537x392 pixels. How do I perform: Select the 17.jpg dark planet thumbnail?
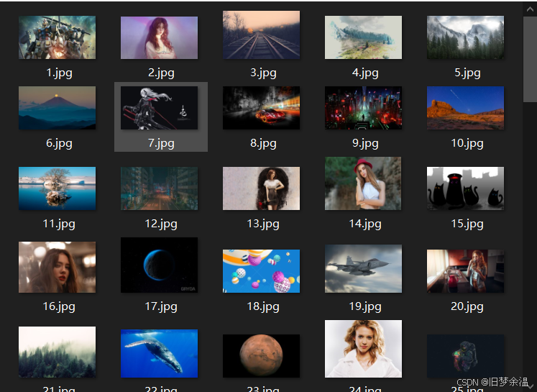coord(159,265)
